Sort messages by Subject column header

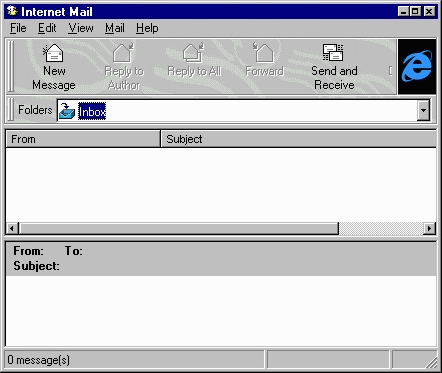pos(298,139)
